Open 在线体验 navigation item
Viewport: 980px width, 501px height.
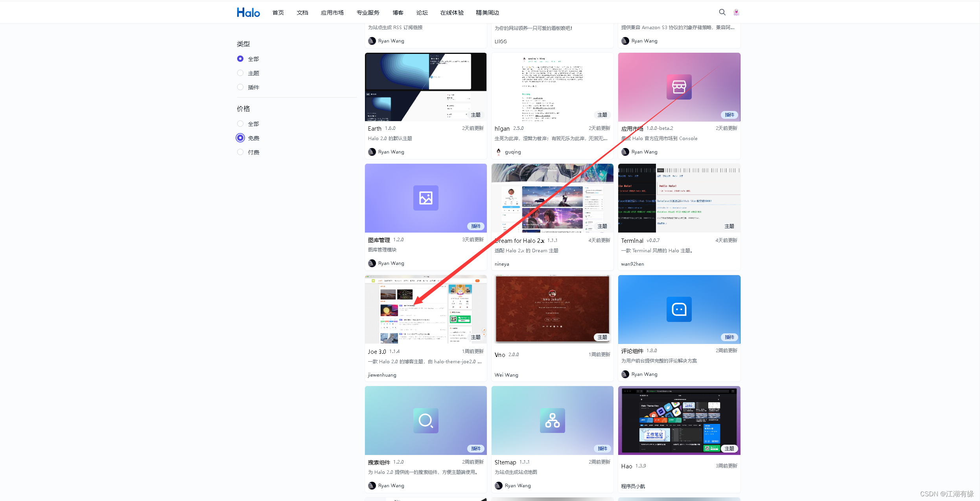[x=452, y=13]
